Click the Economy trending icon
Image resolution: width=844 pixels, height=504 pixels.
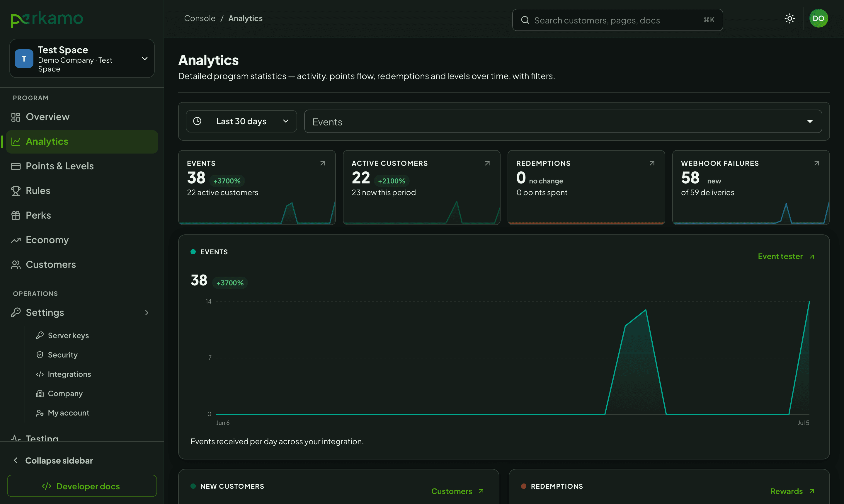[16, 240]
